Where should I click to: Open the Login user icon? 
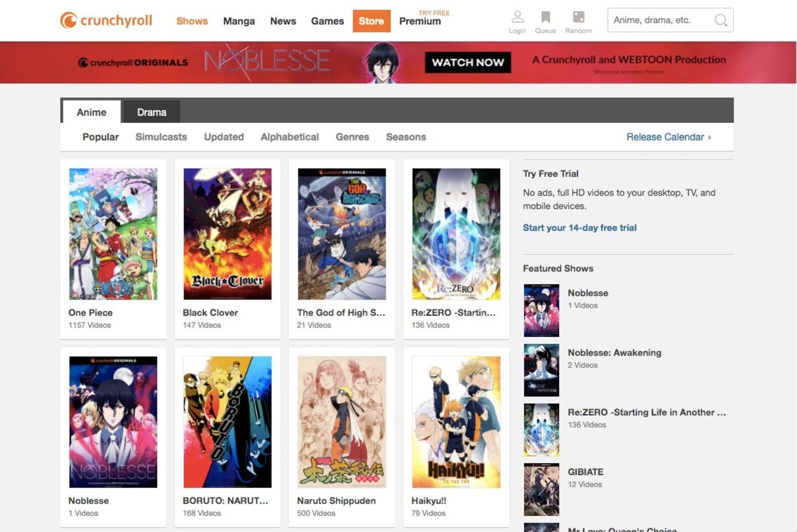[x=517, y=17]
